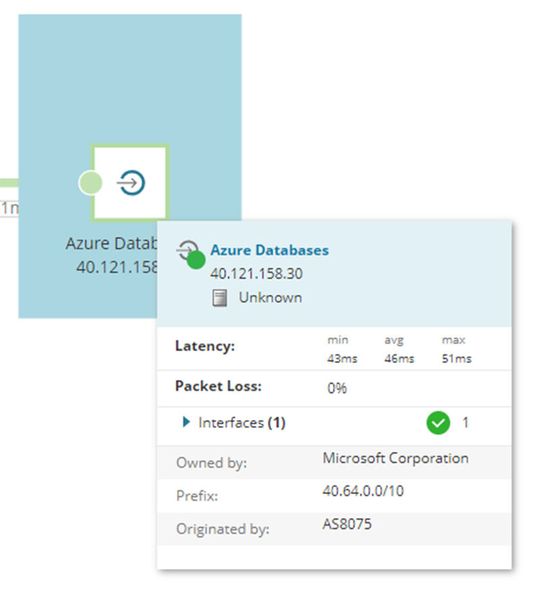The width and height of the screenshot is (540, 600).
Task: Click the Packet Loss value 0%
Action: pyautogui.click(x=337, y=388)
